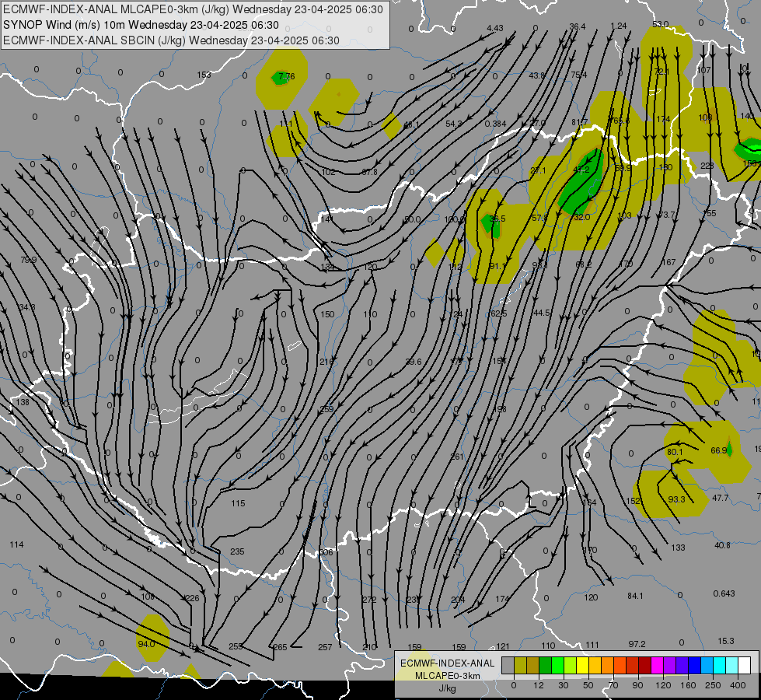Select the map value 67.8

click(369, 172)
